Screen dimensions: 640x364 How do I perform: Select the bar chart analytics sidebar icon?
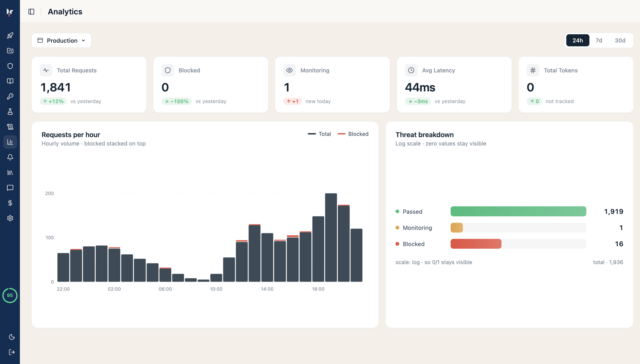coord(10,142)
